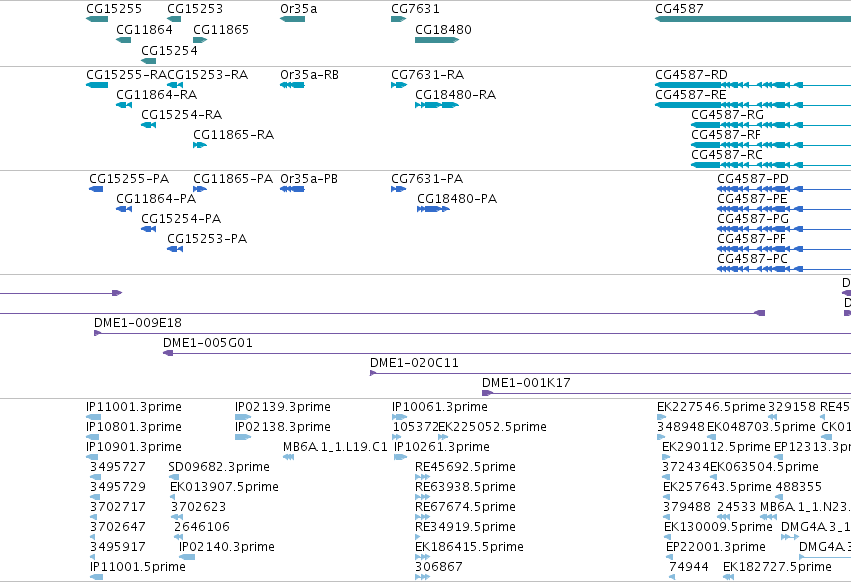Click protein CG11865-PA
Image resolution: width=851 pixels, height=582 pixels.
click(x=200, y=189)
